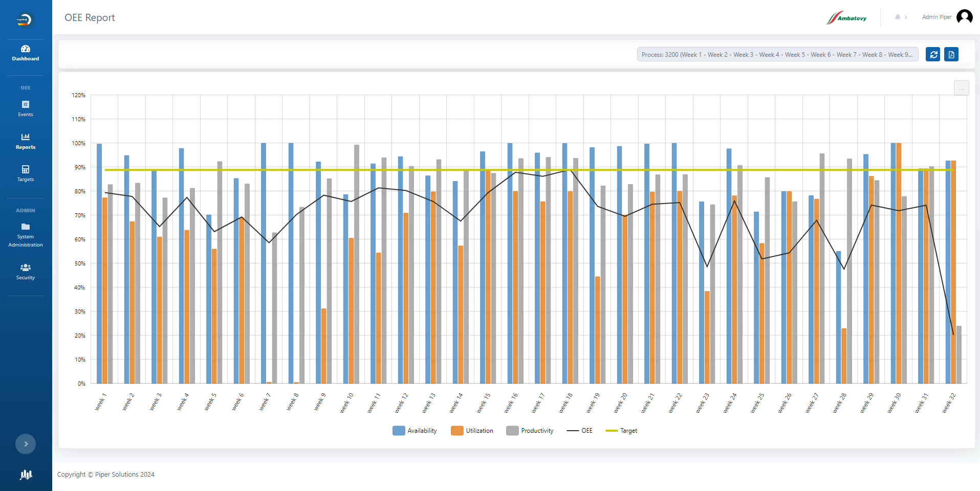Open the Dashboard gauge icon in sidebar

coord(26,49)
